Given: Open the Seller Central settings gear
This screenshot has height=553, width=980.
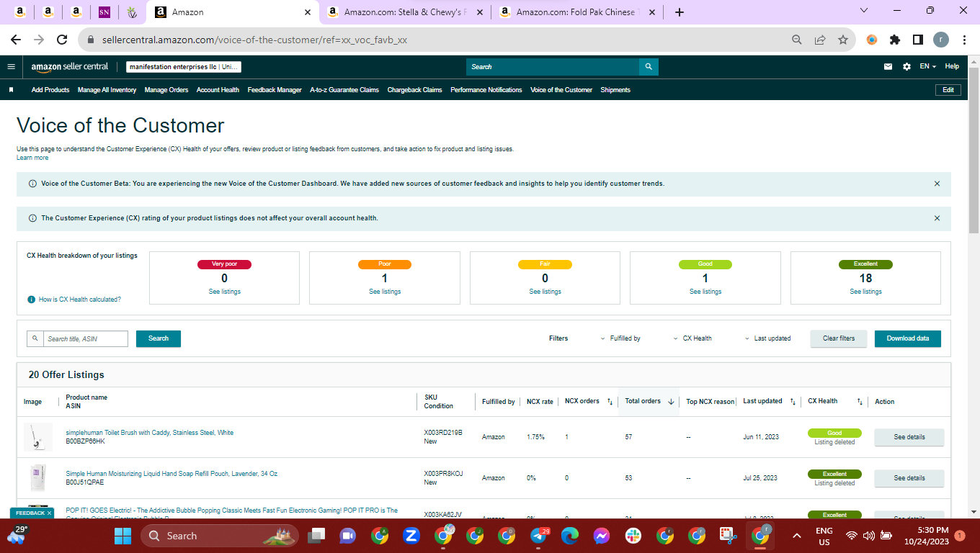Looking at the screenshot, I should coord(906,66).
